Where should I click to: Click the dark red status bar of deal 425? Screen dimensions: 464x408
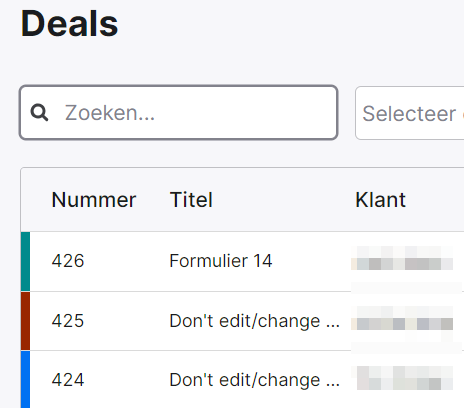pyautogui.click(x=25, y=321)
